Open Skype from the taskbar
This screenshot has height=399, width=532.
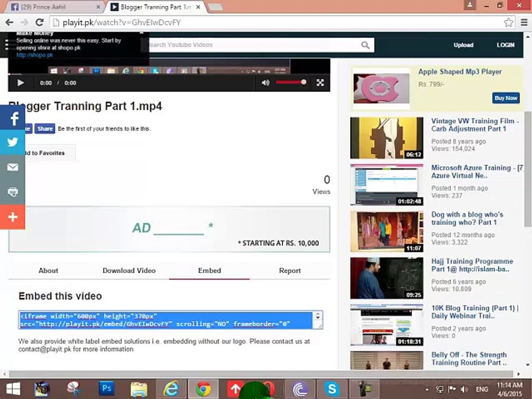pos(332,389)
